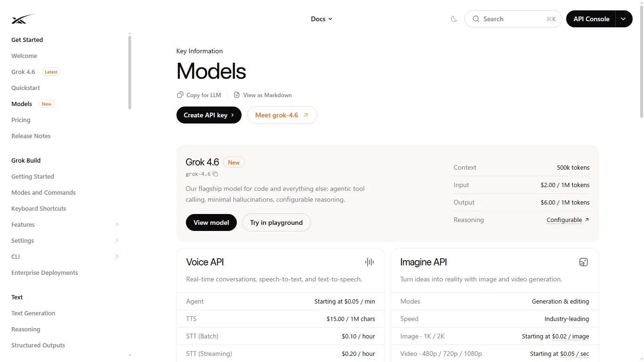Image resolution: width=644 pixels, height=362 pixels.
Task: Click the "Models" page heading
Action: 211,71
